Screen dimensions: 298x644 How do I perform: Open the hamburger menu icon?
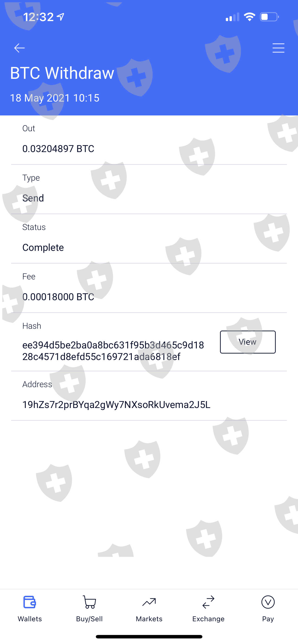pyautogui.click(x=278, y=48)
